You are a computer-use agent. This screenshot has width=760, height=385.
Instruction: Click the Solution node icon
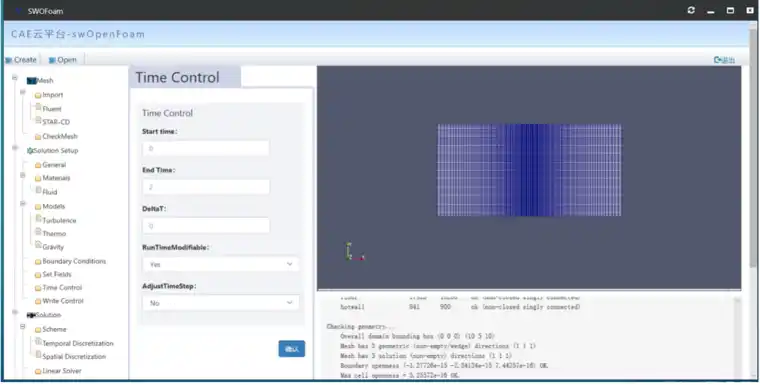[x=31, y=315]
